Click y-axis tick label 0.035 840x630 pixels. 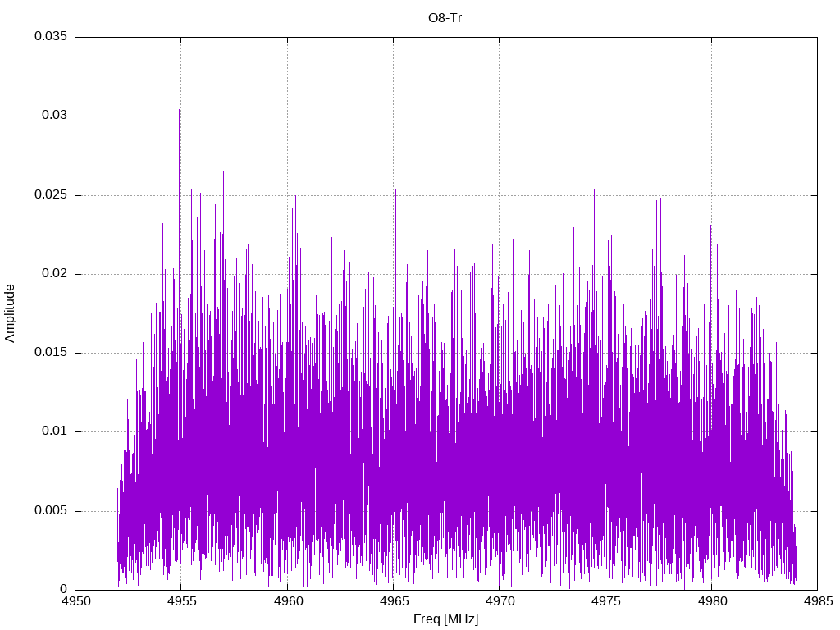click(51, 36)
